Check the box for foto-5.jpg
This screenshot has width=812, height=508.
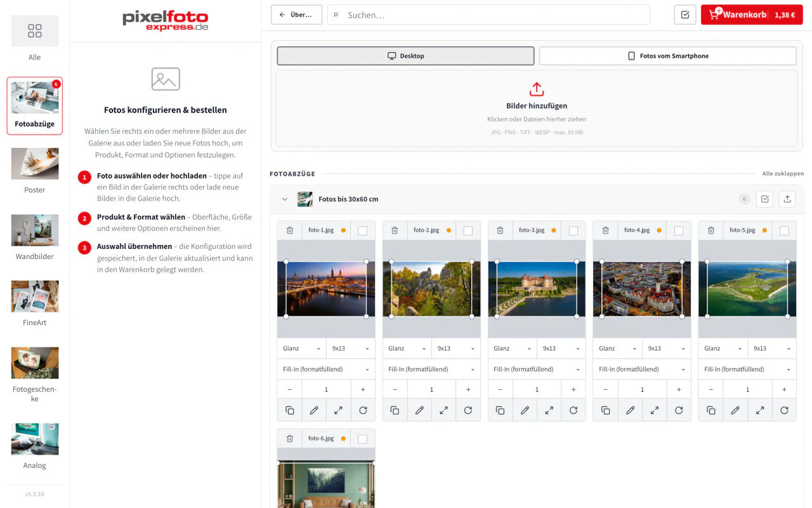click(783, 231)
